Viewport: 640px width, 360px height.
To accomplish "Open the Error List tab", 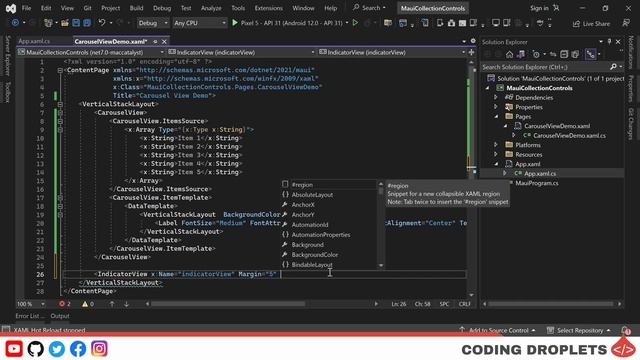I will tap(29, 316).
